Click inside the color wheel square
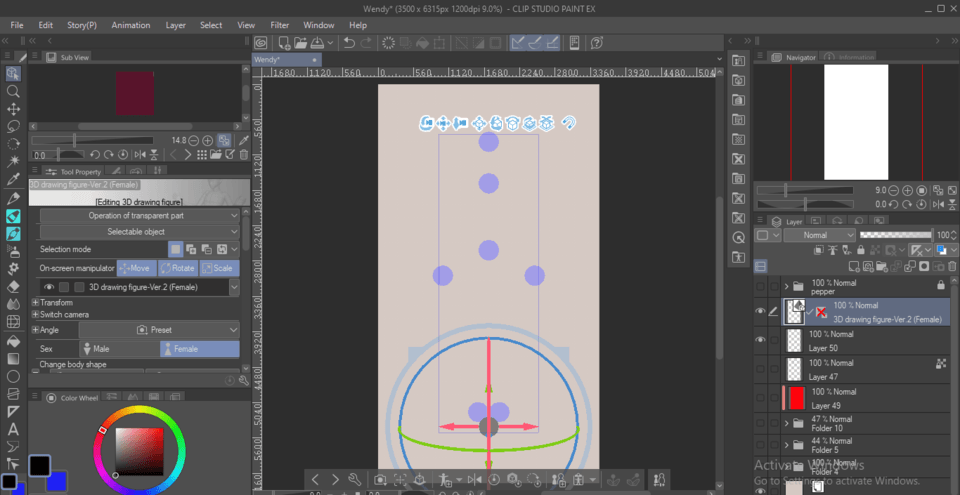 pos(140,452)
